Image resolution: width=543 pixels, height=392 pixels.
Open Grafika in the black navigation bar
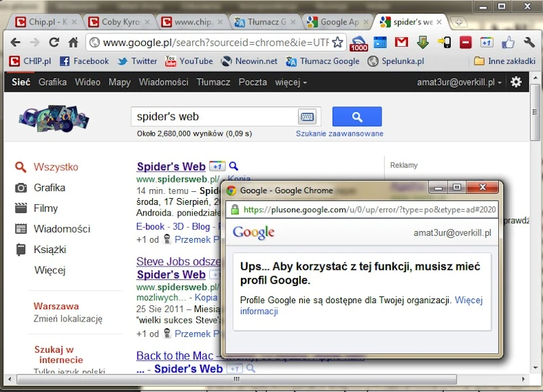pyautogui.click(x=53, y=82)
